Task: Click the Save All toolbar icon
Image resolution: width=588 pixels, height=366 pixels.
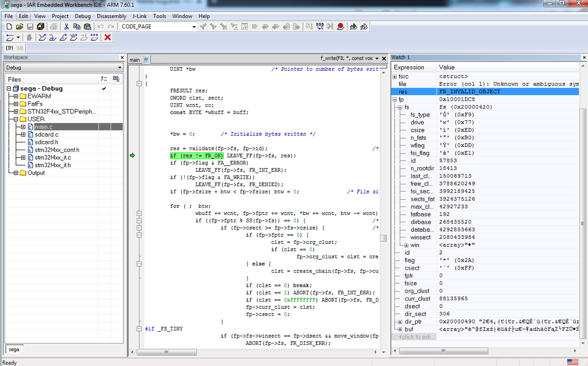Action: click(40, 27)
